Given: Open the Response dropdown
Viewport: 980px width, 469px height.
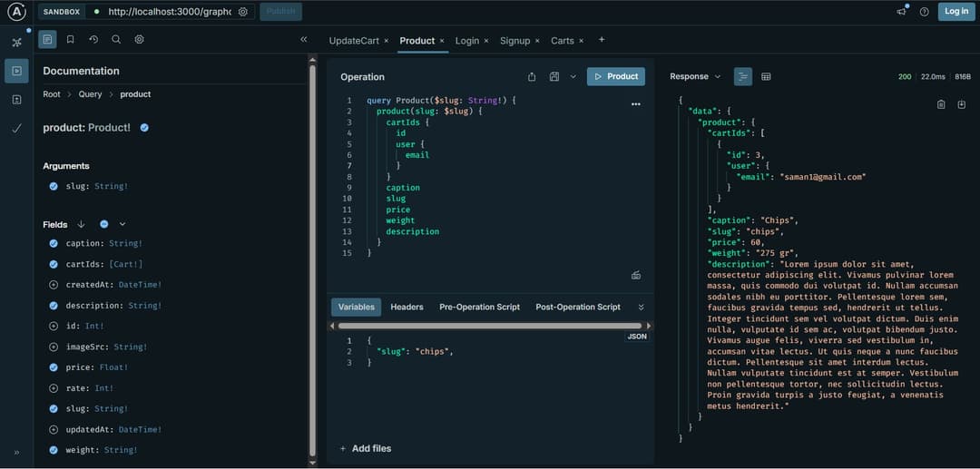Looking at the screenshot, I should coord(695,77).
